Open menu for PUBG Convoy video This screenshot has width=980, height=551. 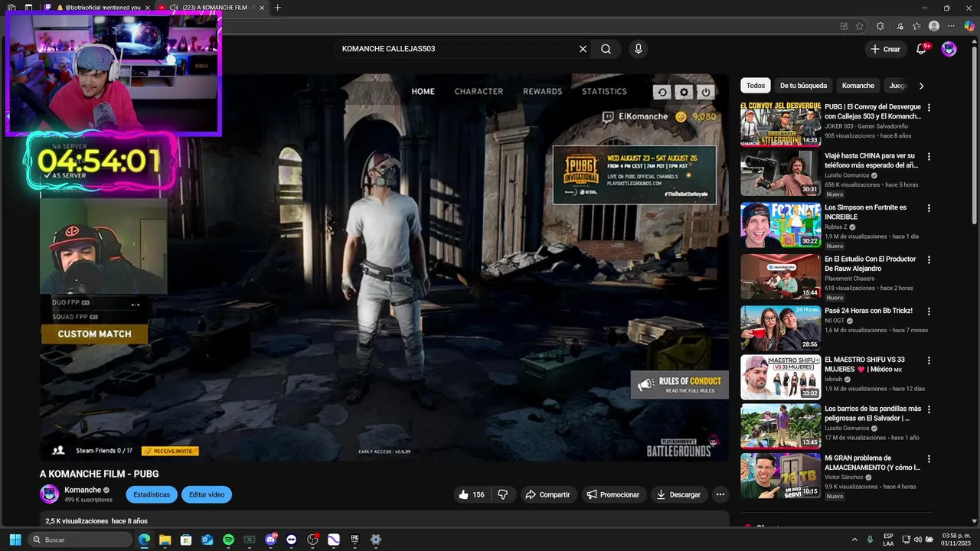point(929,108)
